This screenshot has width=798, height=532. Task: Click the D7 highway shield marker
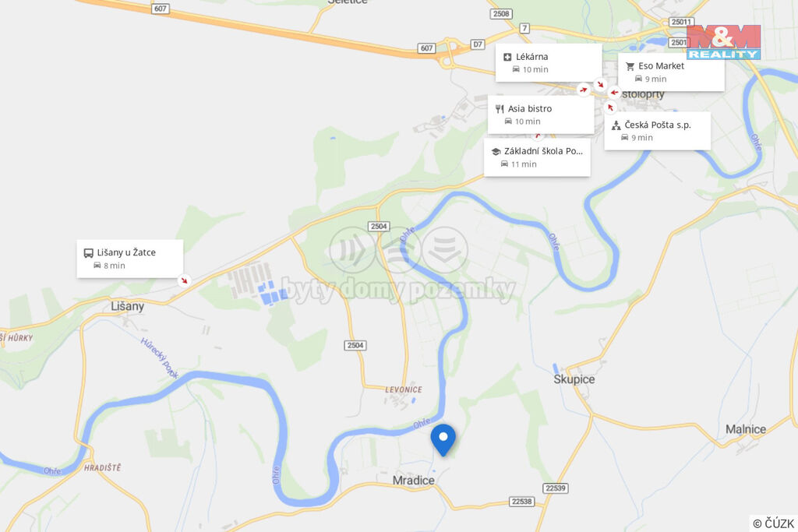478,44
